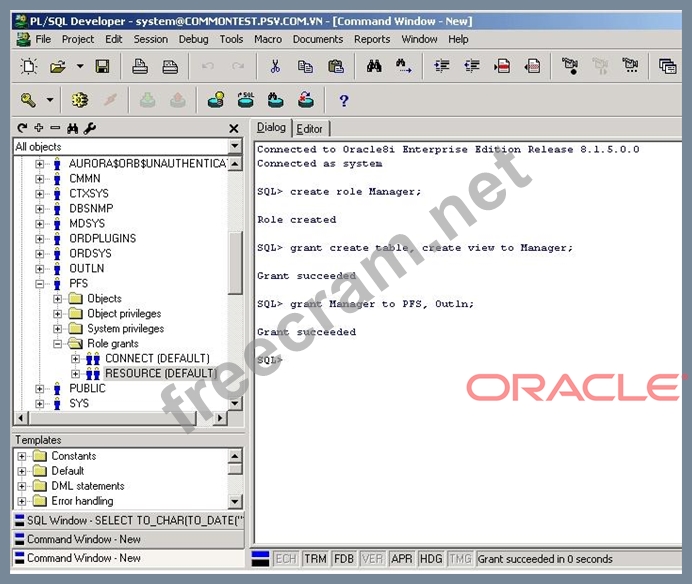Image resolution: width=692 pixels, height=584 pixels.
Task: Open the Log on dropdown arrow
Action: click(x=50, y=100)
